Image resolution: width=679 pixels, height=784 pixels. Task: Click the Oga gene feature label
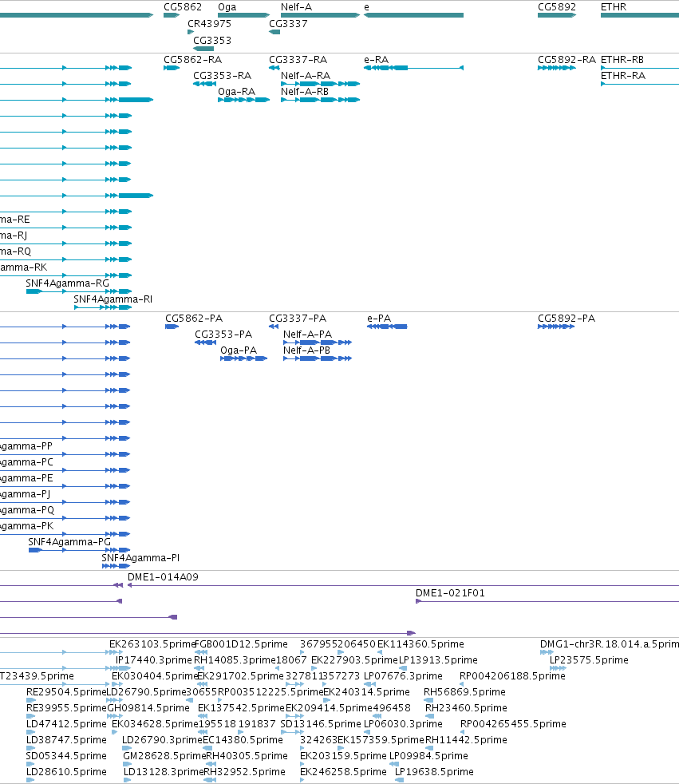click(227, 7)
